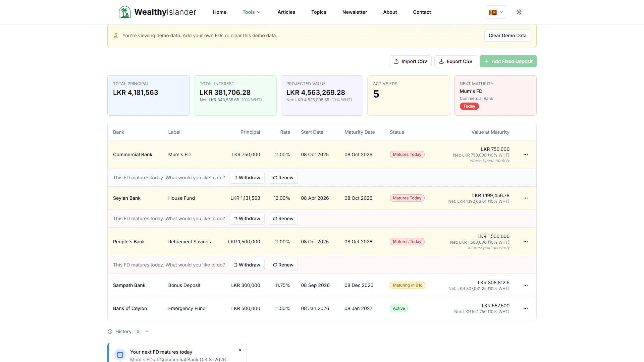Open more options for Sampath Bank row
Screen dimensions: 644x362
526,285
